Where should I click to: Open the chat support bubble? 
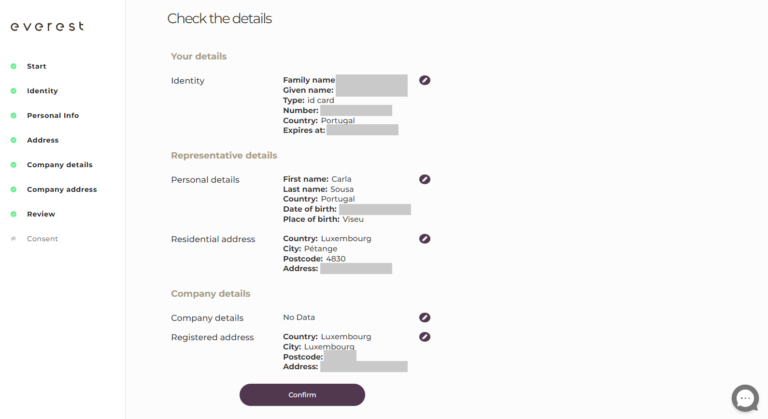(745, 397)
